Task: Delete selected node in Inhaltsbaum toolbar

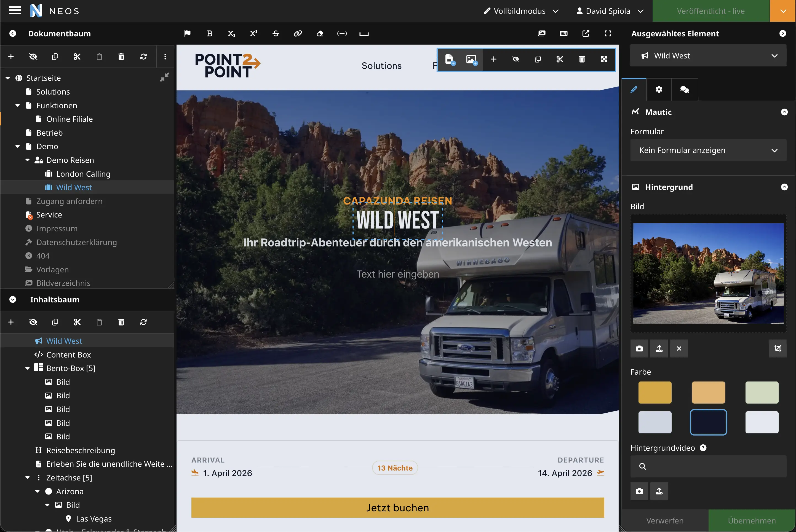Action: (x=121, y=322)
